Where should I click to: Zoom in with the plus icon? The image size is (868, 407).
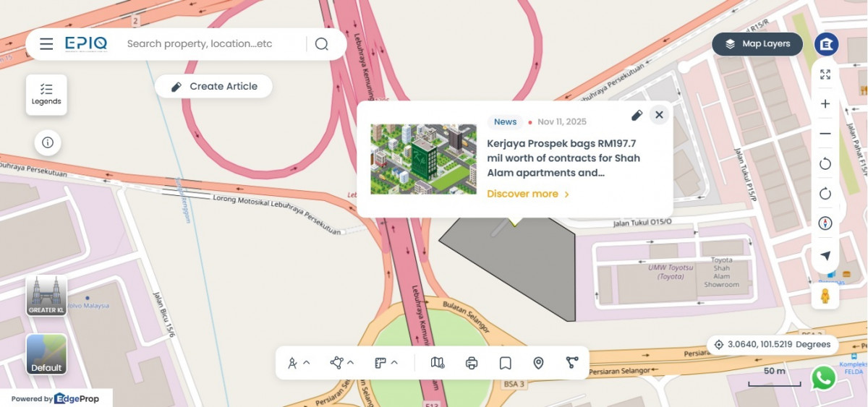[x=825, y=104]
